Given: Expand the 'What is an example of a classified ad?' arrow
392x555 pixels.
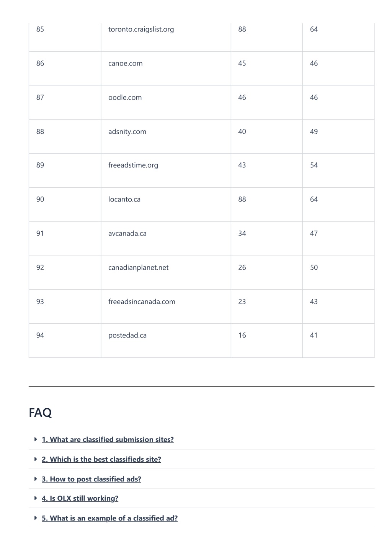Looking at the screenshot, I should [36, 518].
